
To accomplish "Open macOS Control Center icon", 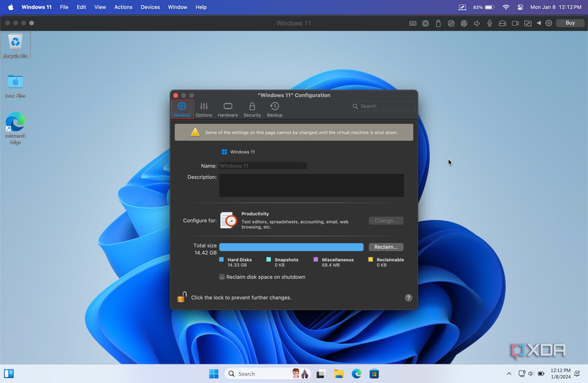I will [520, 7].
